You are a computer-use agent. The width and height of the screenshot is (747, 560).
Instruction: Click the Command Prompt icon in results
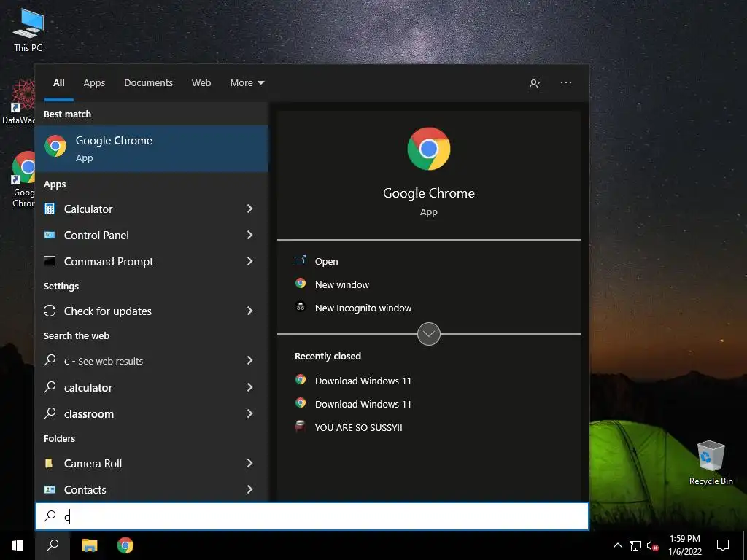click(x=50, y=261)
